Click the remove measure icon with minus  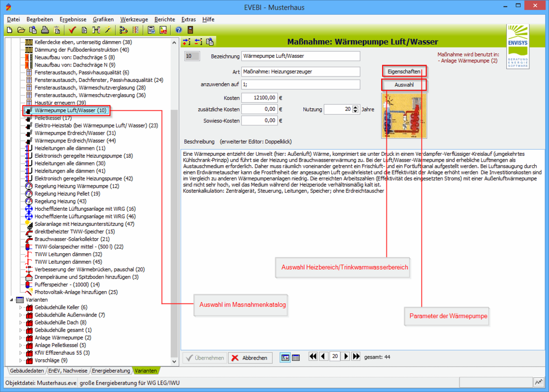point(198,42)
